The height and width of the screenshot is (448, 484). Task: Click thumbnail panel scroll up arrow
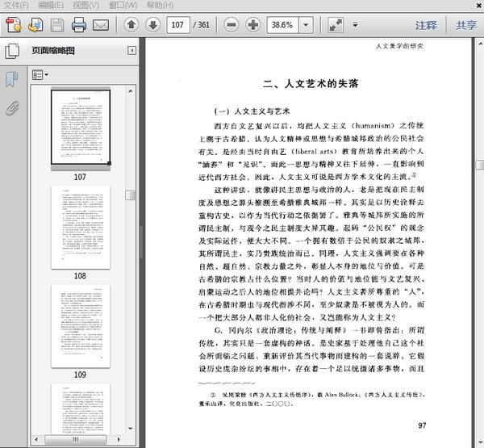(130, 91)
